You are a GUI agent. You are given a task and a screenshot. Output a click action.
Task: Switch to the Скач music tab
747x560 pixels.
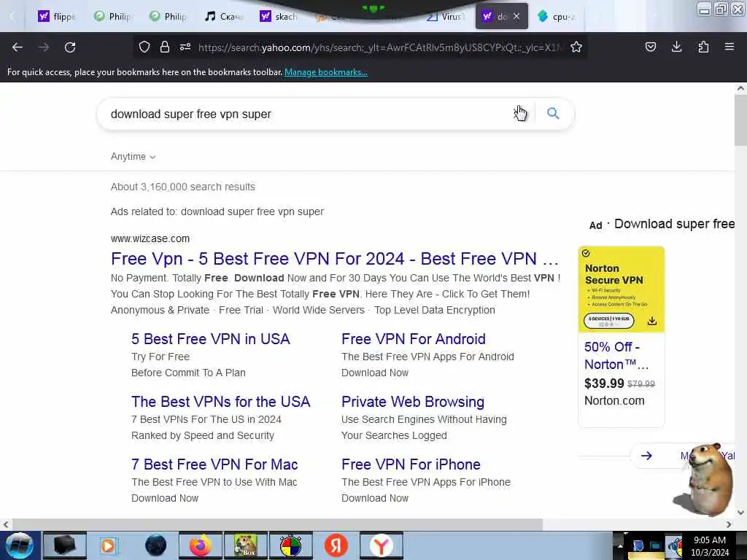point(224,17)
